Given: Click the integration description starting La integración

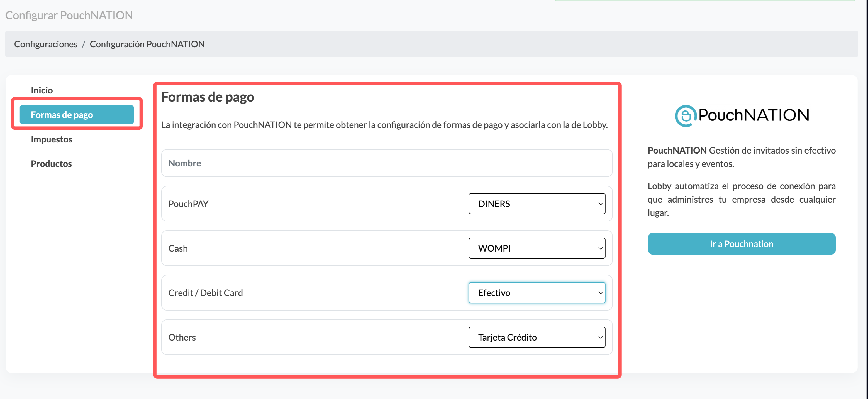Looking at the screenshot, I should [x=384, y=125].
